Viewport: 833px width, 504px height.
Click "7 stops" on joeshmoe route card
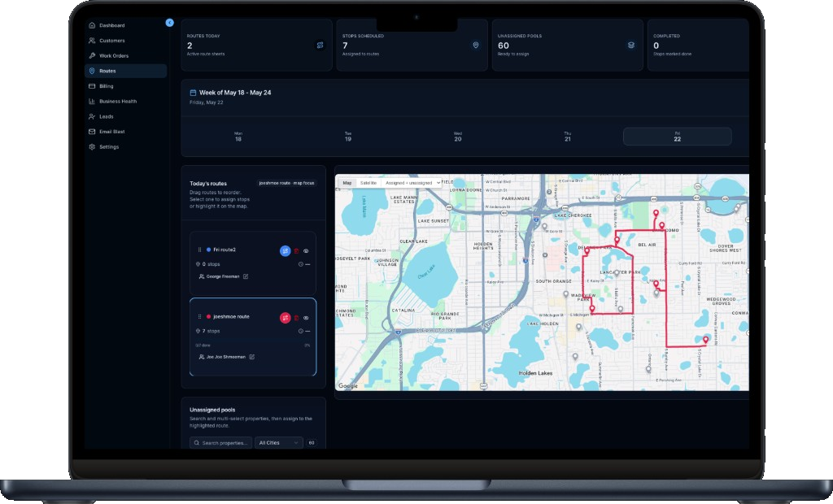(x=211, y=331)
